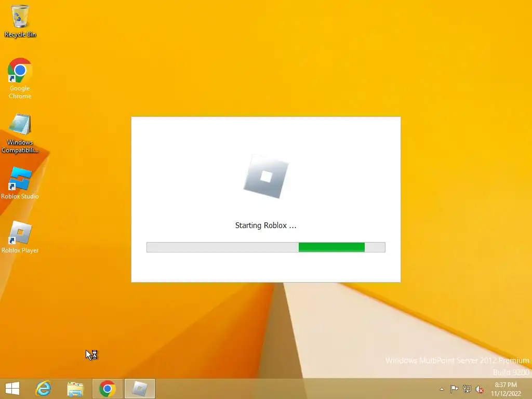Click the muted volume tray icon
Image resolution: width=532 pixels, height=399 pixels.
click(x=480, y=389)
